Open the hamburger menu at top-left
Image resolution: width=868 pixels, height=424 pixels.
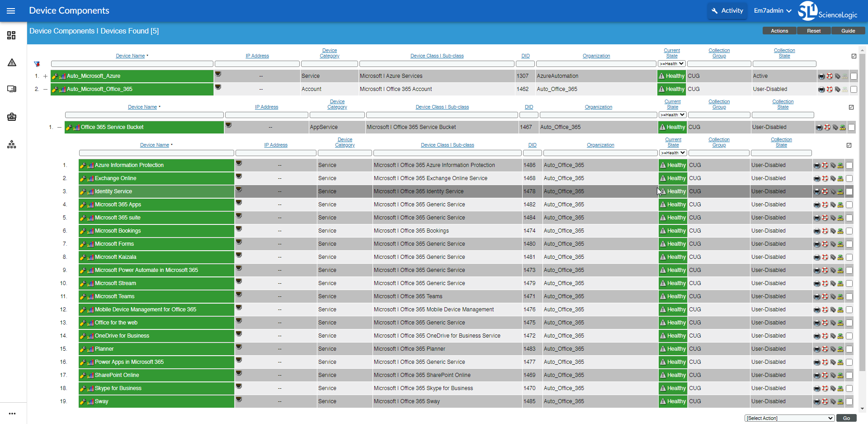click(11, 11)
